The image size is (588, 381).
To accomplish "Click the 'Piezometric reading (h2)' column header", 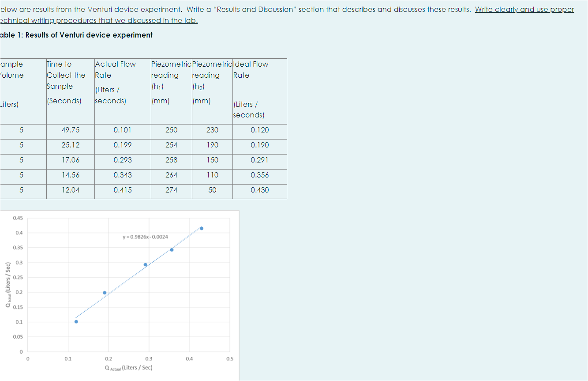I will (x=212, y=91).
